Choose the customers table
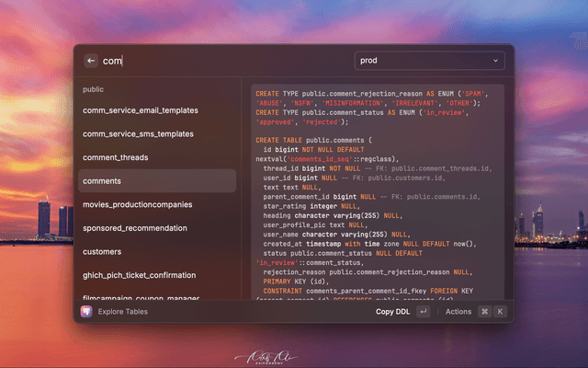 pyautogui.click(x=102, y=251)
